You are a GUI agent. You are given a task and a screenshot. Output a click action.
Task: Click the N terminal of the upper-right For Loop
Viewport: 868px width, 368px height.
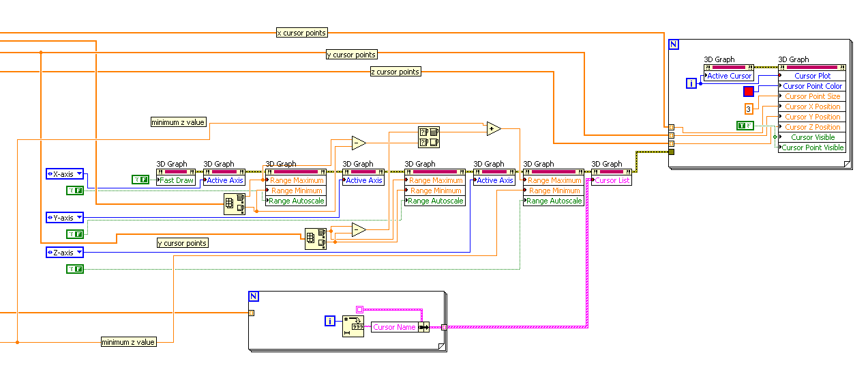coord(674,45)
